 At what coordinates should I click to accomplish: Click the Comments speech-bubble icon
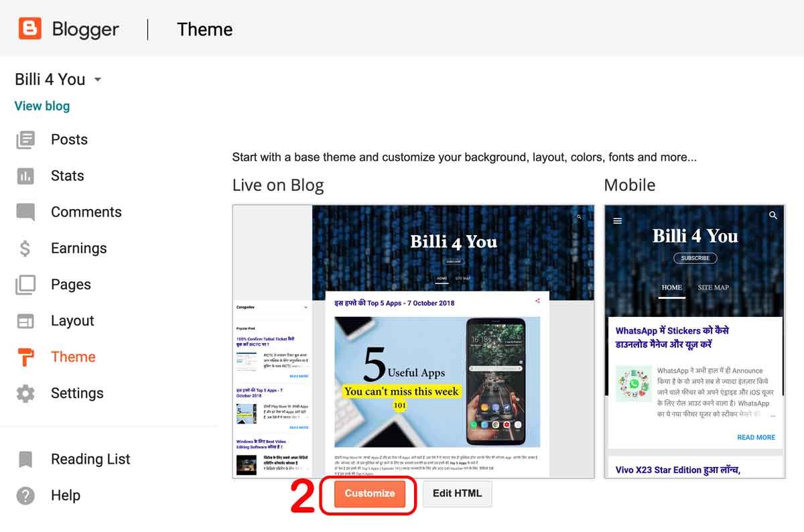point(25,212)
